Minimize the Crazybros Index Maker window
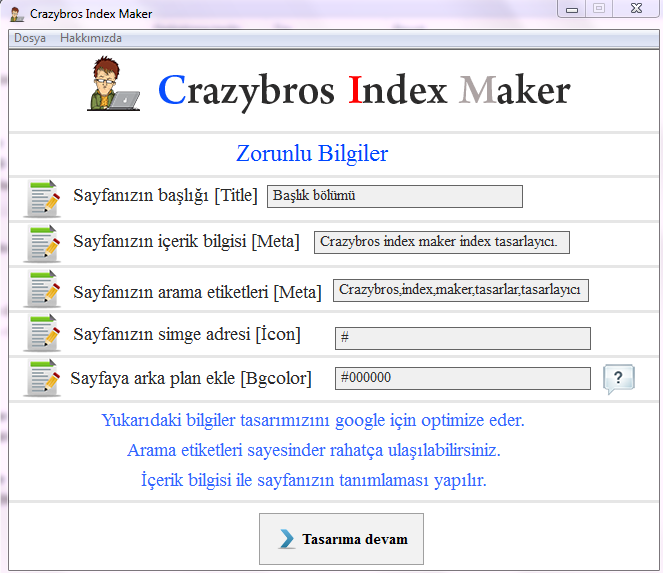663x573 pixels. [572, 9]
